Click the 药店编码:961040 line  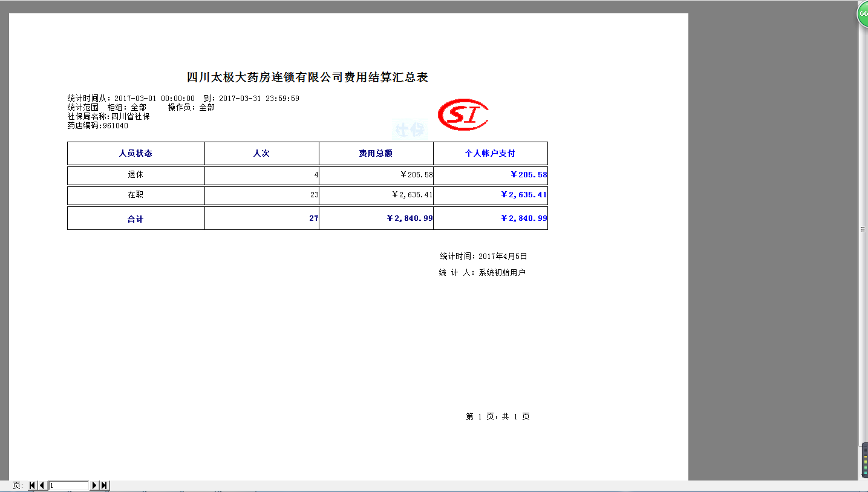(x=97, y=126)
